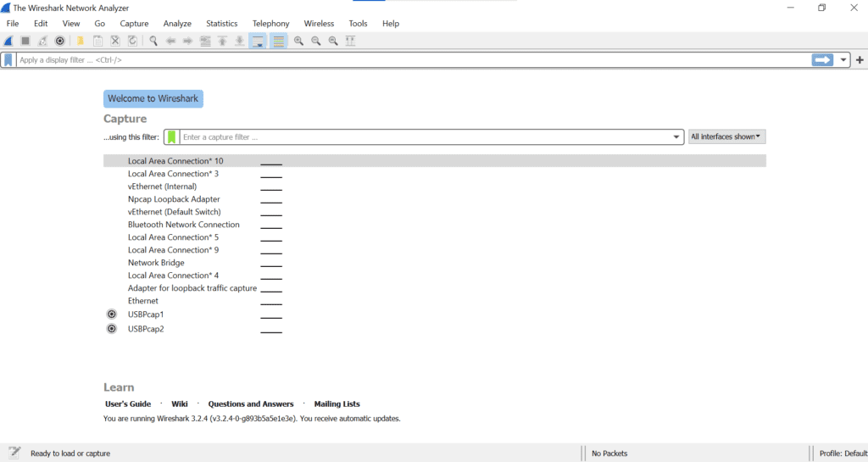Open the All interfaces shown dropdown
Screen dimensions: 868x462
point(726,136)
